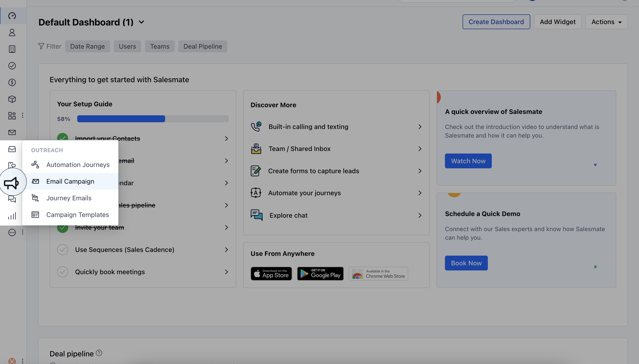The image size is (639, 364).
Task: Click the Get it on Google Play badge
Action: click(320, 273)
